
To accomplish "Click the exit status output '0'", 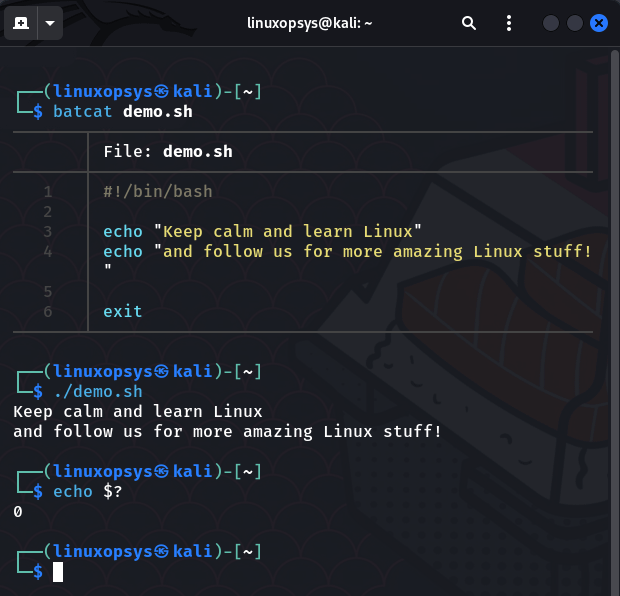I will (18, 512).
